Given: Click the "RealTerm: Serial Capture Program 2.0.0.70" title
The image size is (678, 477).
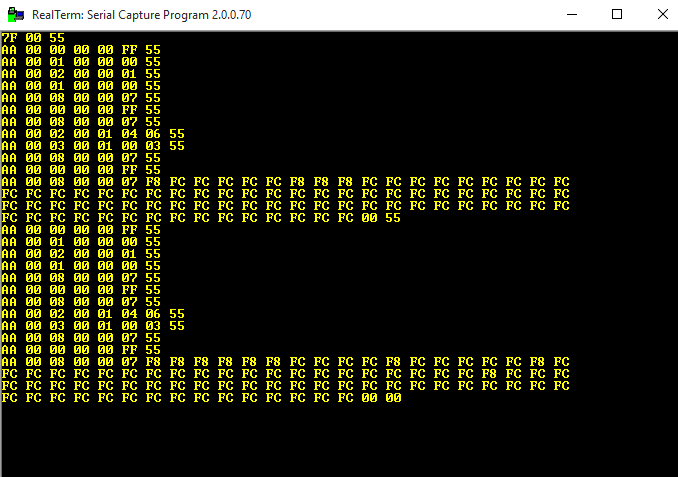Looking at the screenshot, I should click(141, 15).
